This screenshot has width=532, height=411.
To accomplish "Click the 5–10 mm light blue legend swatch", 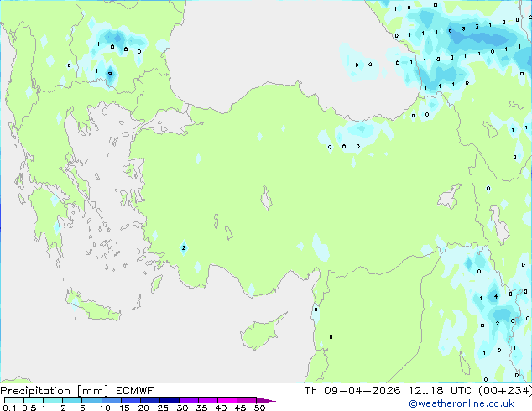I will 91,400.
